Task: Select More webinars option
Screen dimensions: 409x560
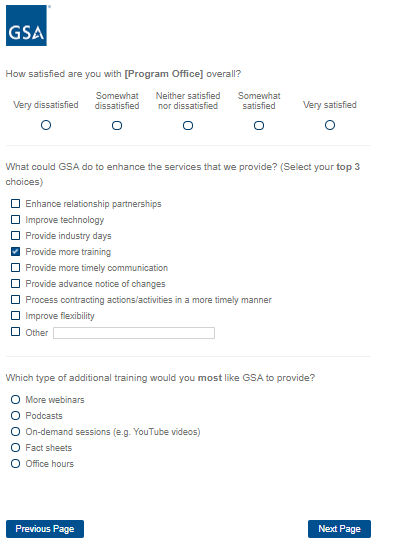Action: (15, 399)
